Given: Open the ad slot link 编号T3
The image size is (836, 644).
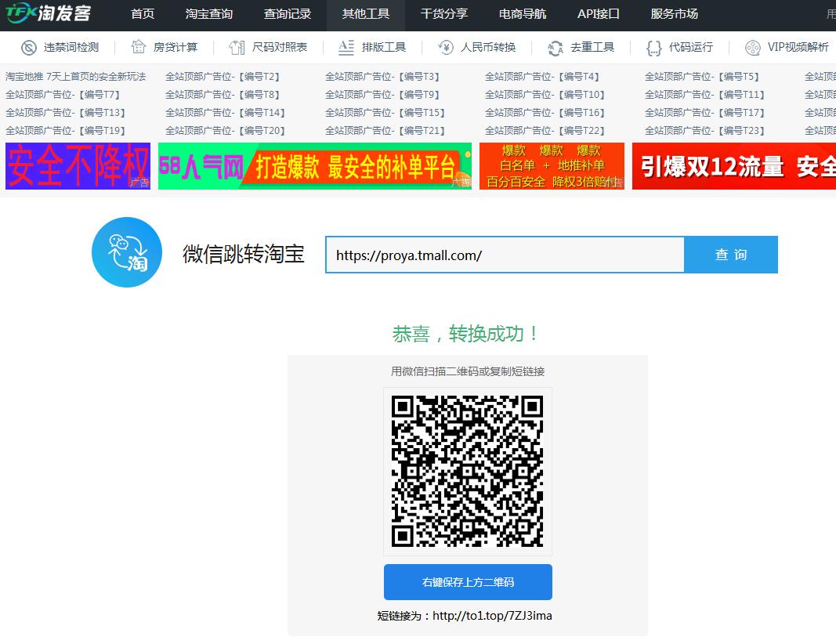Looking at the screenshot, I should pos(382,77).
